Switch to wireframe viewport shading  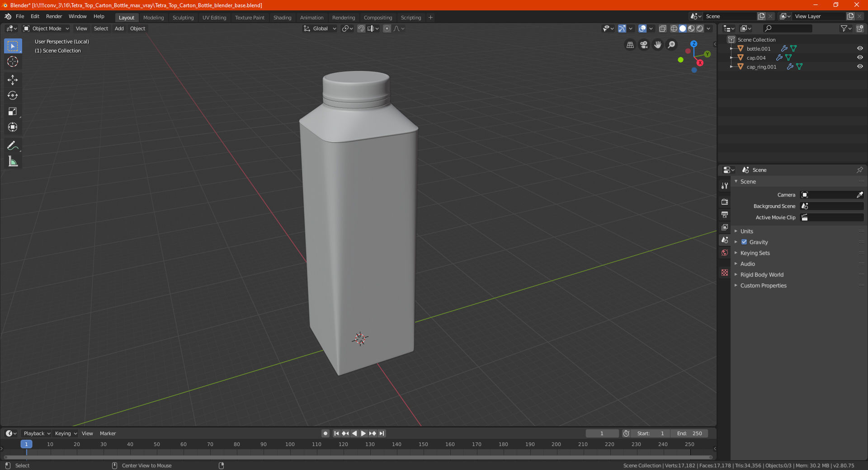pyautogui.click(x=674, y=28)
